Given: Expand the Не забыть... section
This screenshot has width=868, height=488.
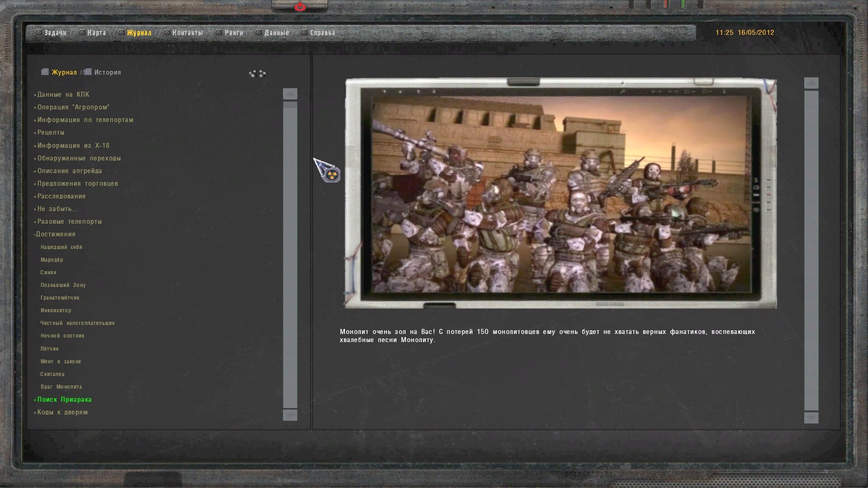Looking at the screenshot, I should tap(56, 209).
